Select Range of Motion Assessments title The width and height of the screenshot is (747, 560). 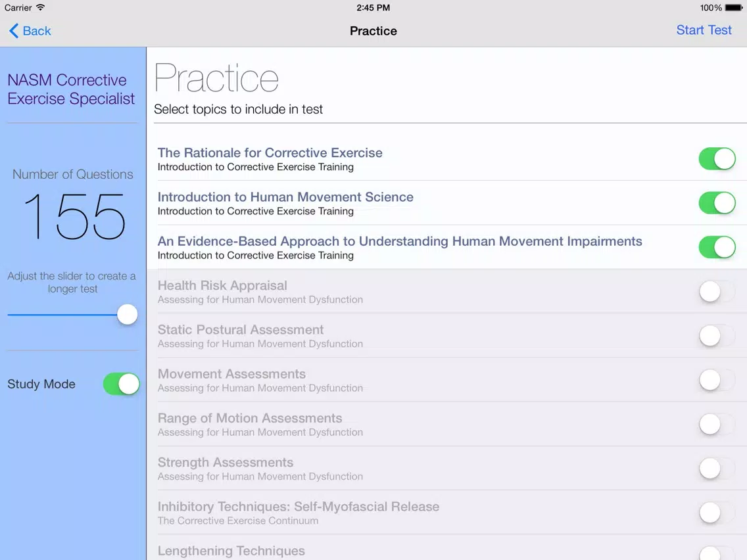pos(250,418)
